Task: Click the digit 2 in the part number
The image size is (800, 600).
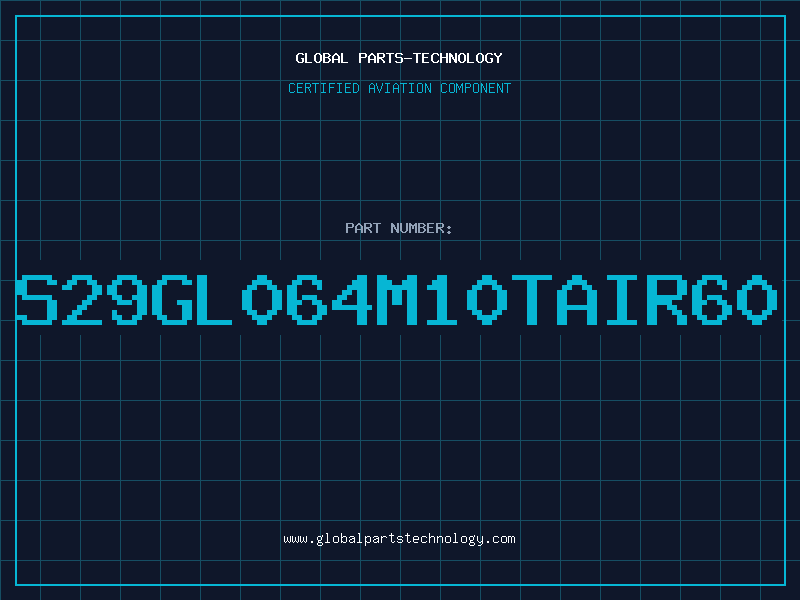Action: coord(82,299)
